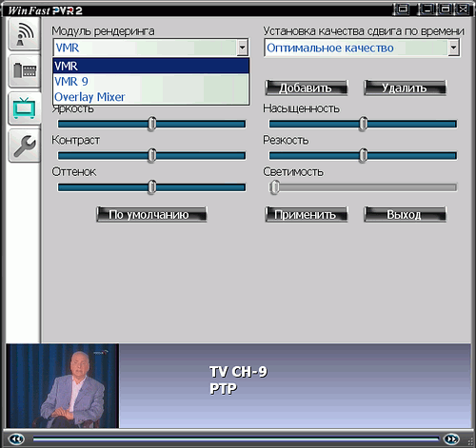Click the forward arrow at the bottom right

451,438
